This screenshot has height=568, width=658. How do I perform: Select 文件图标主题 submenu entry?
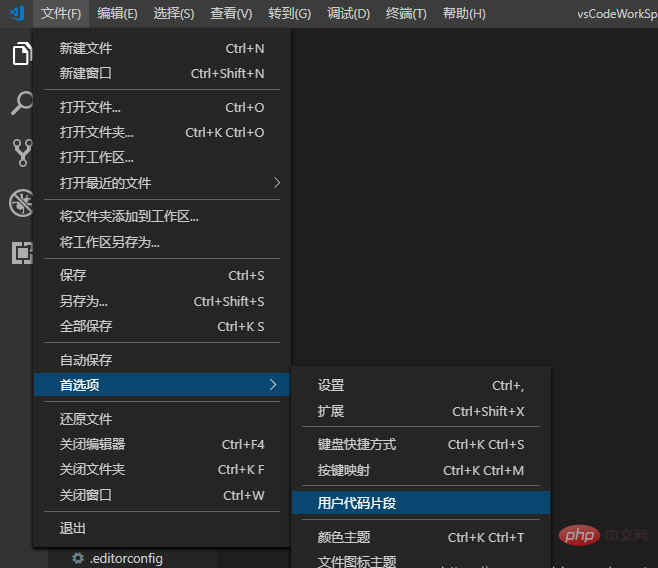click(421, 561)
